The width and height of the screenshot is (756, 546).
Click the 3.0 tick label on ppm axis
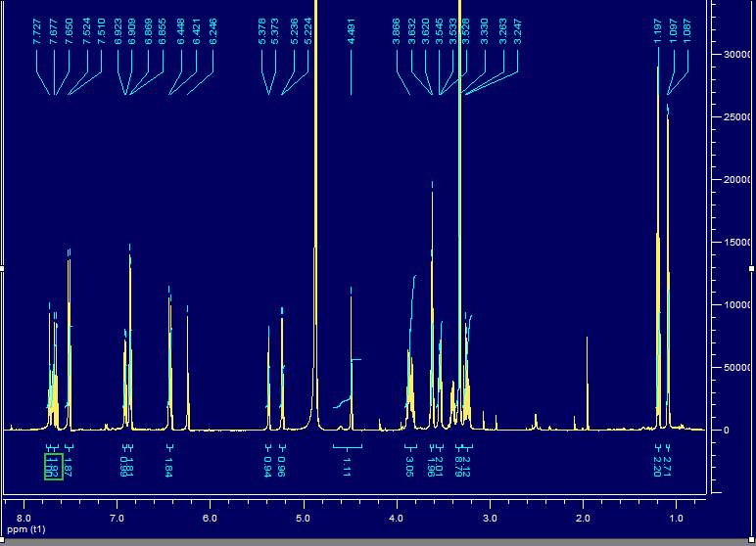pyautogui.click(x=490, y=519)
